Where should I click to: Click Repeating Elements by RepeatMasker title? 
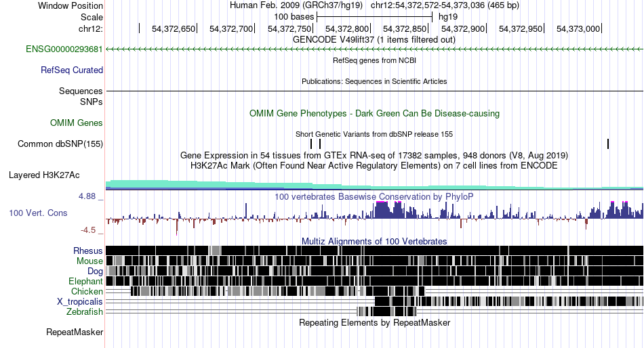point(375,322)
